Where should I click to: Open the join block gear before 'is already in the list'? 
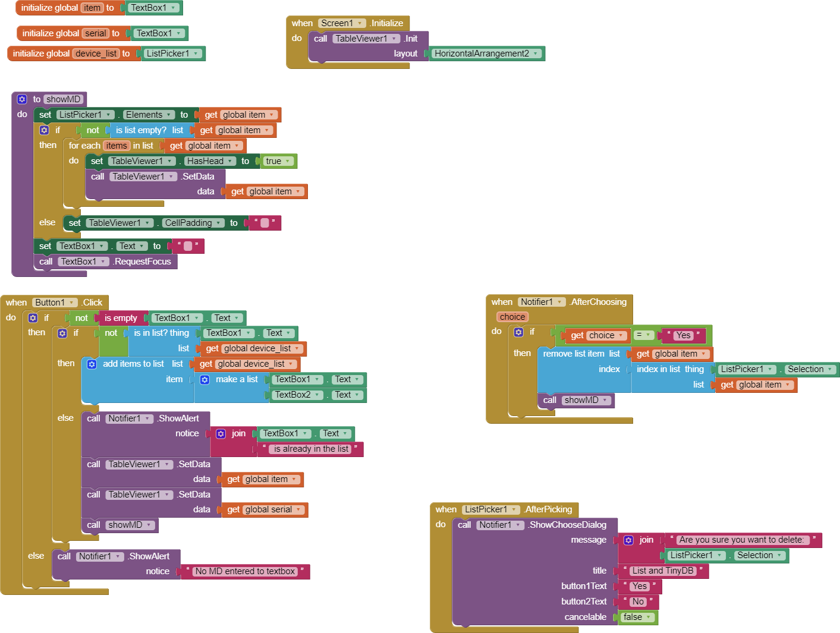pyautogui.click(x=221, y=433)
